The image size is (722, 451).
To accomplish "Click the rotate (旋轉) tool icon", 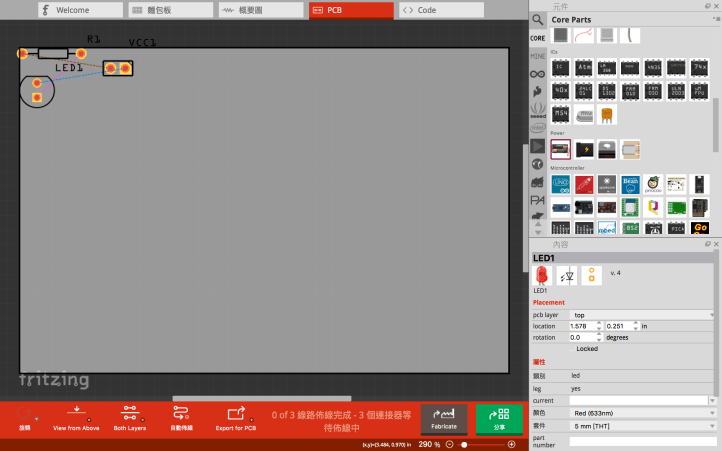I will (25, 416).
